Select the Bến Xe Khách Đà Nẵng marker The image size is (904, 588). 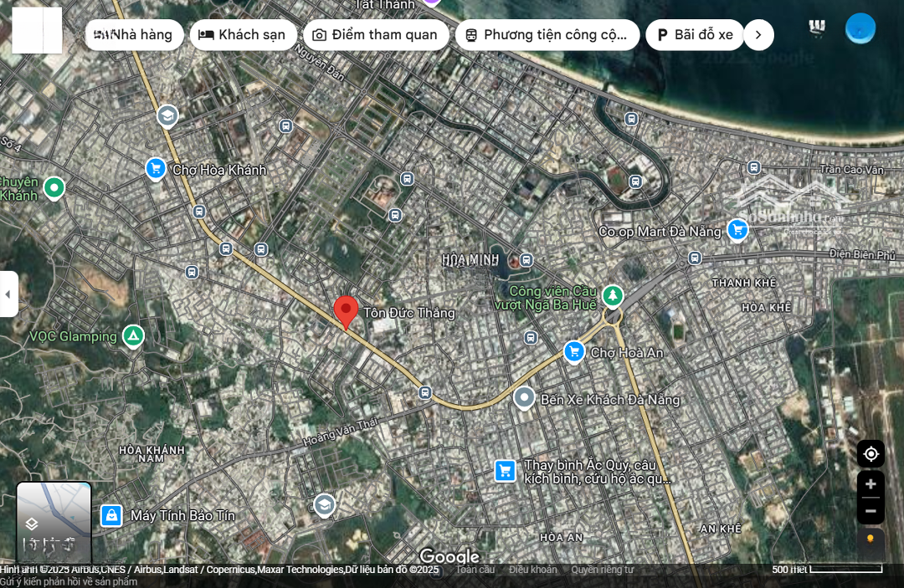coord(524,398)
